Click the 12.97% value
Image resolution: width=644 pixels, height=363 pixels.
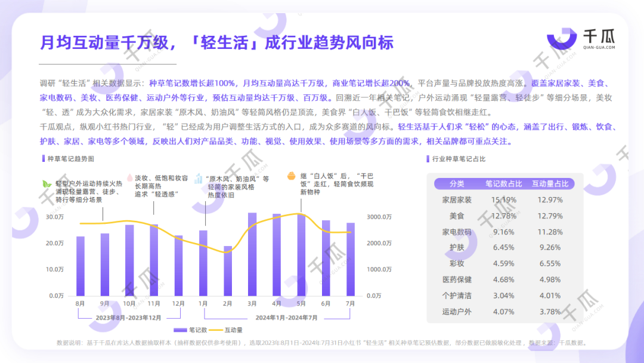coord(550,200)
